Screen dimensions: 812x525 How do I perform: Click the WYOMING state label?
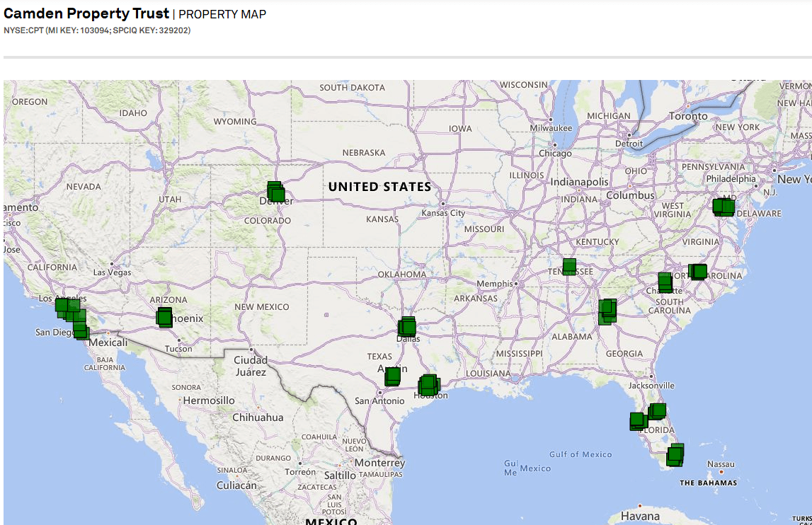(x=235, y=122)
